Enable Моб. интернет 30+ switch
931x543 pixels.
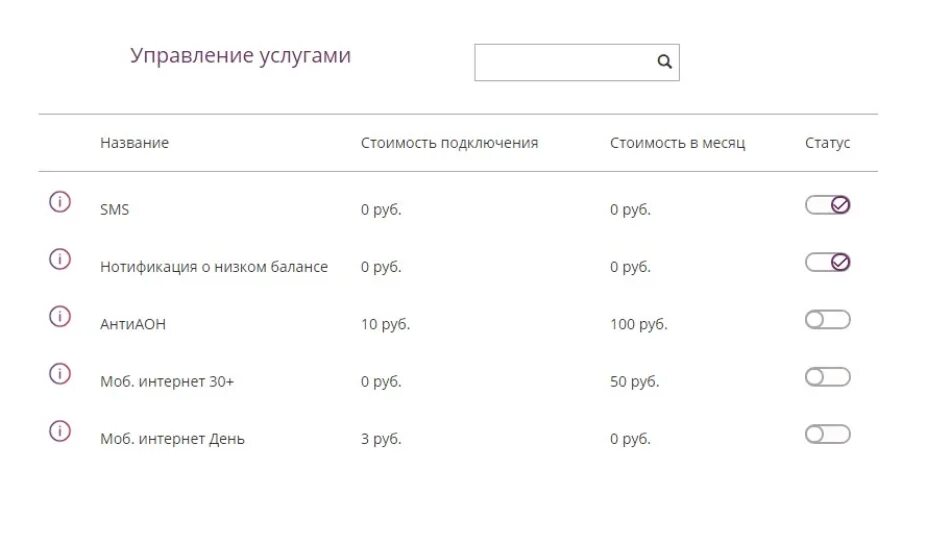point(828,377)
